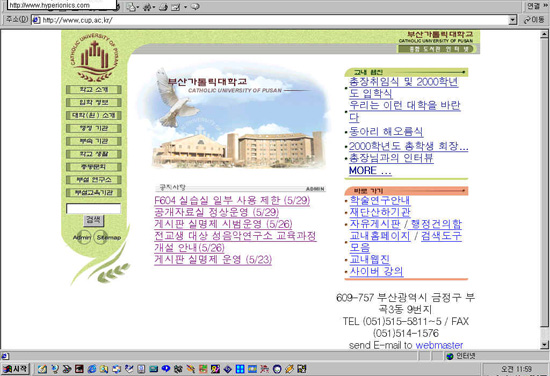Open 재단산하기관 shortcut link
This screenshot has width=550, height=376.
click(x=380, y=212)
